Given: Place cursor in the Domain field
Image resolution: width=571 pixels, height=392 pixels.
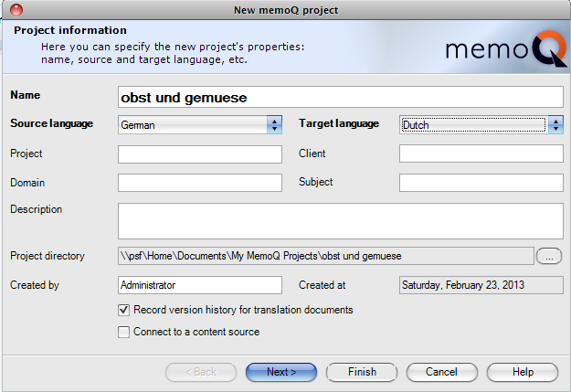Looking at the screenshot, I should [199, 183].
